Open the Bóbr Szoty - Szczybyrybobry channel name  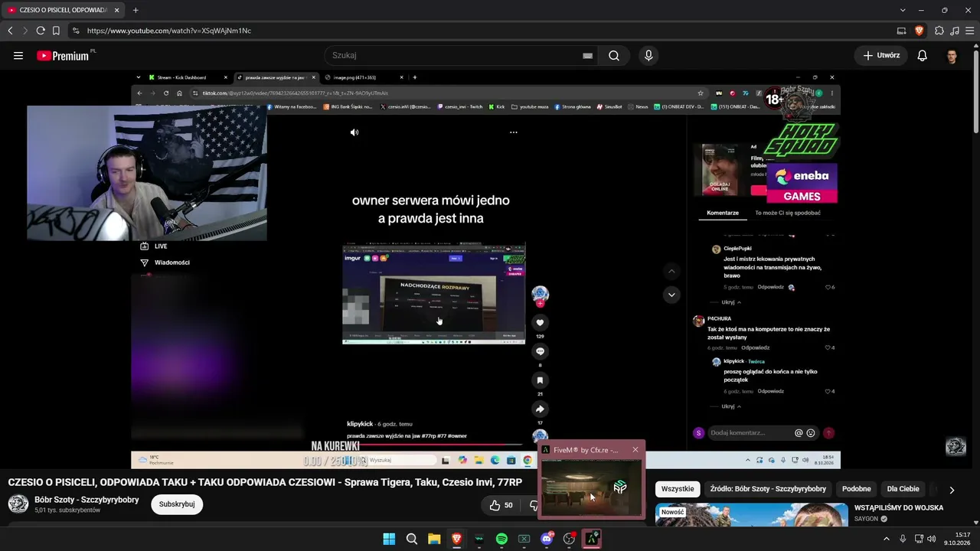87,500
